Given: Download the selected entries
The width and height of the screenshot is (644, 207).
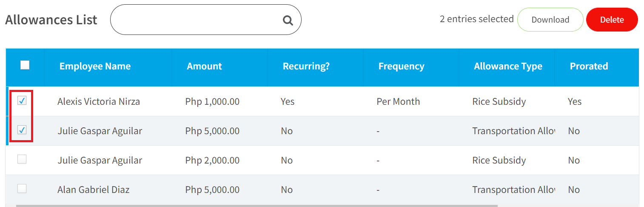Looking at the screenshot, I should pyautogui.click(x=550, y=20).
